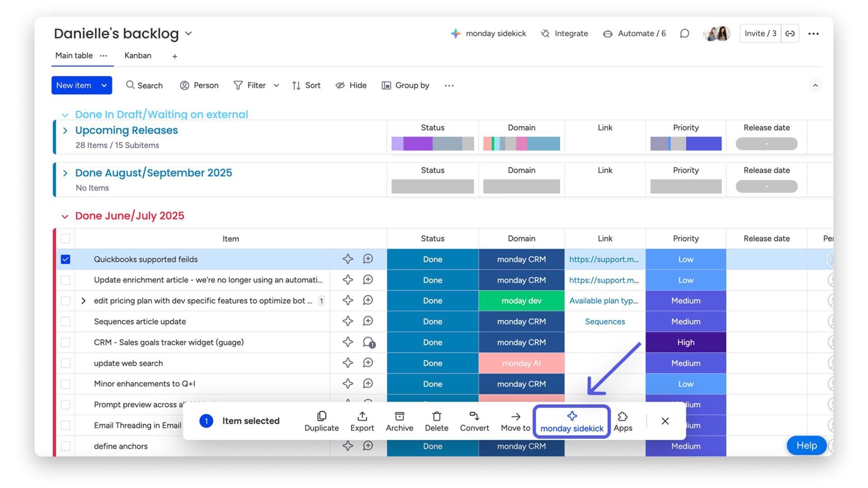868x488 pixels.
Task: Check the update web search checkbox
Action: [x=66, y=363]
